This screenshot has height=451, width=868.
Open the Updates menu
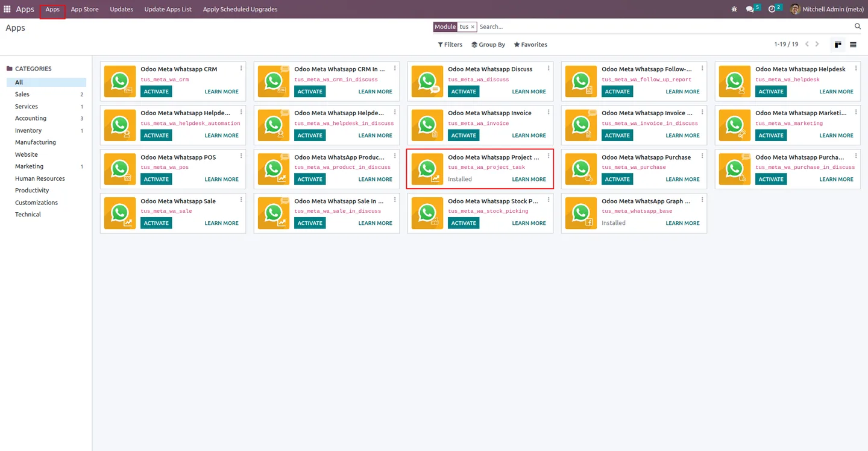point(121,10)
